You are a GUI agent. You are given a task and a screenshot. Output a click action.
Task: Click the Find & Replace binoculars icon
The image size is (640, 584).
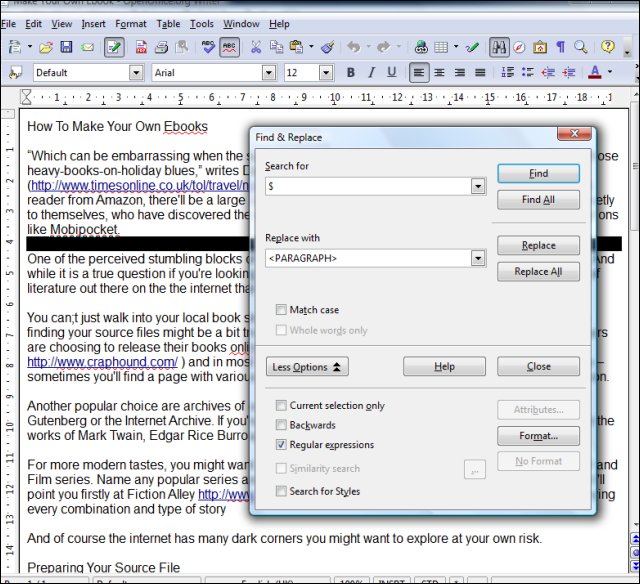click(499, 48)
